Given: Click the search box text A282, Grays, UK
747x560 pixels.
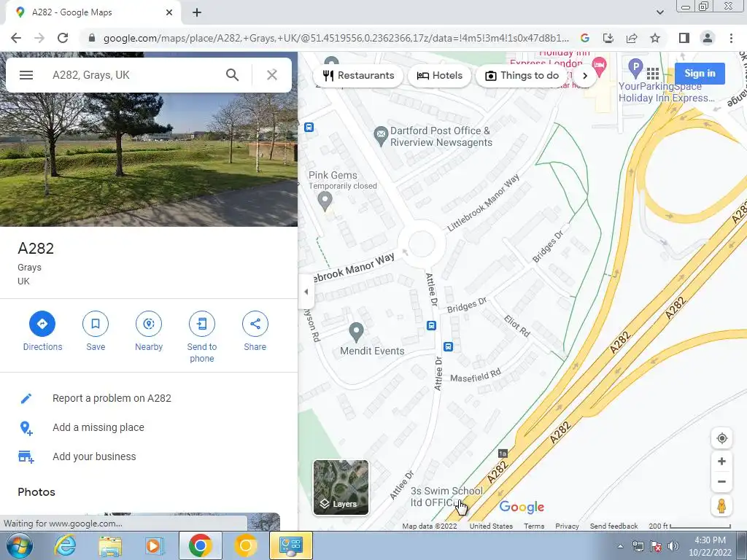Looking at the screenshot, I should tap(91, 75).
